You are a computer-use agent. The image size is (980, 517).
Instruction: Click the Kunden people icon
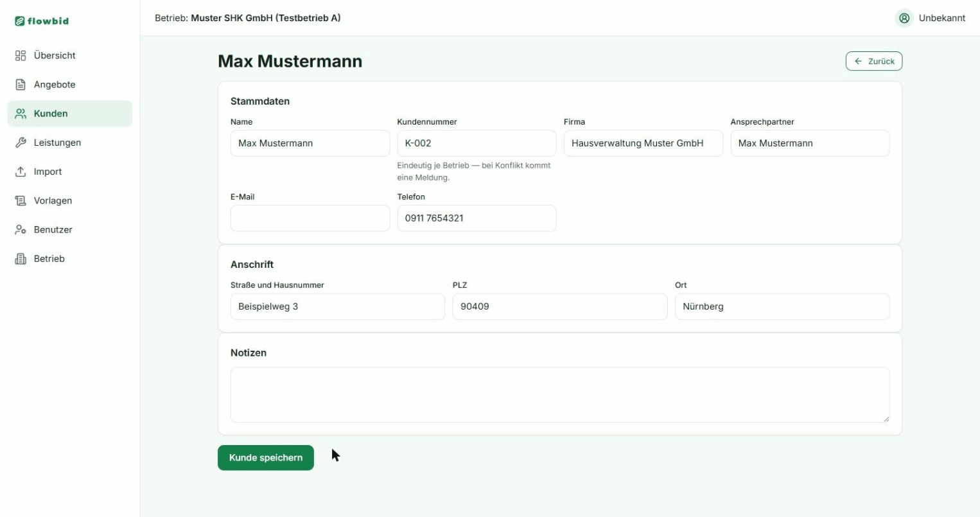[21, 114]
